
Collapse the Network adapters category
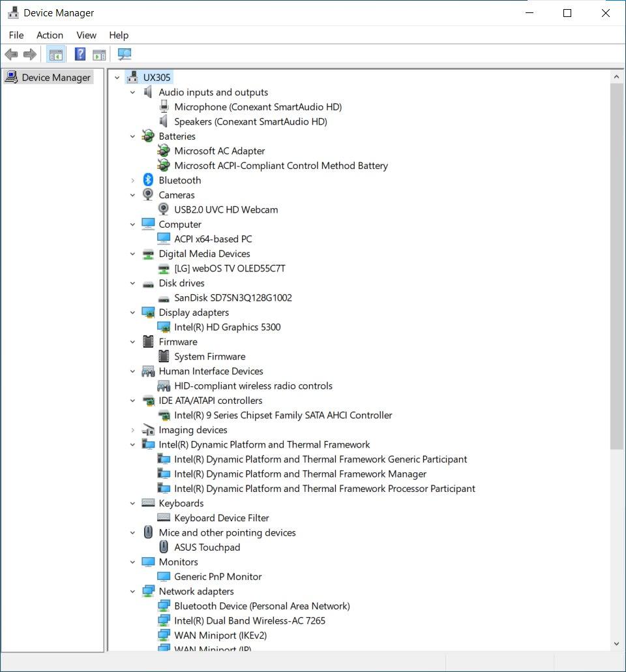click(x=132, y=592)
